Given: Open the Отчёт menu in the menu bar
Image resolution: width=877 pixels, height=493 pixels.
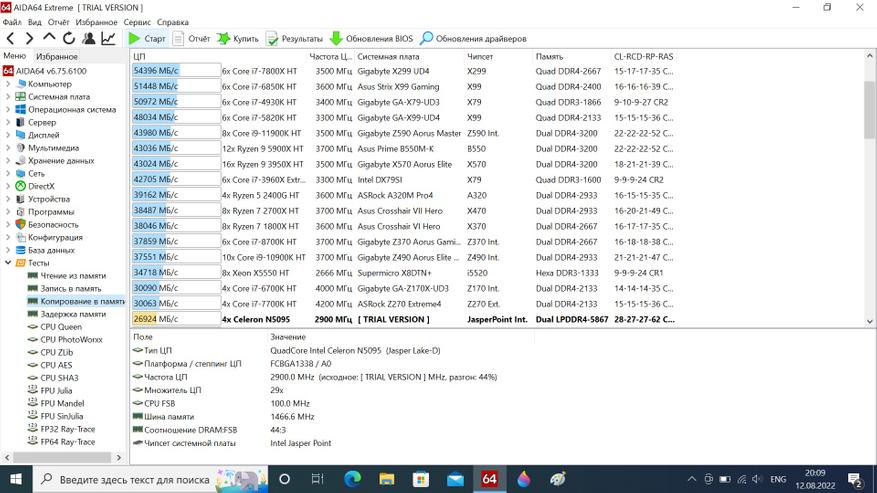Looking at the screenshot, I should (x=58, y=22).
